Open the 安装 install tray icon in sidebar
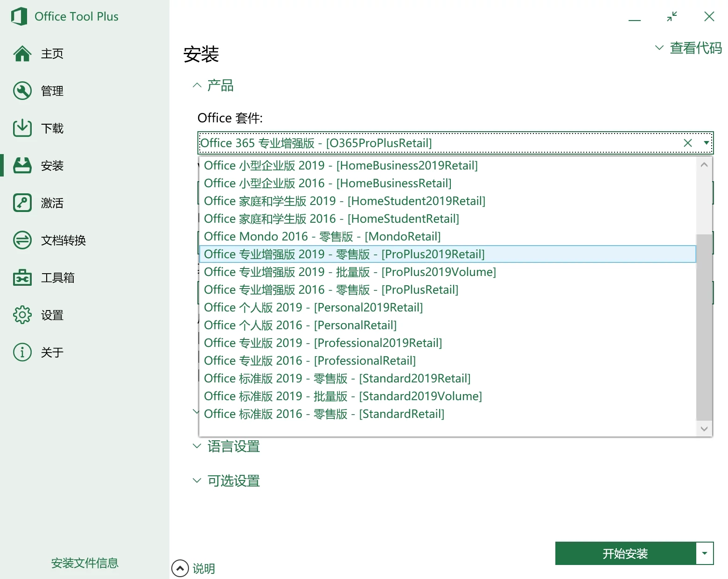 (22, 165)
